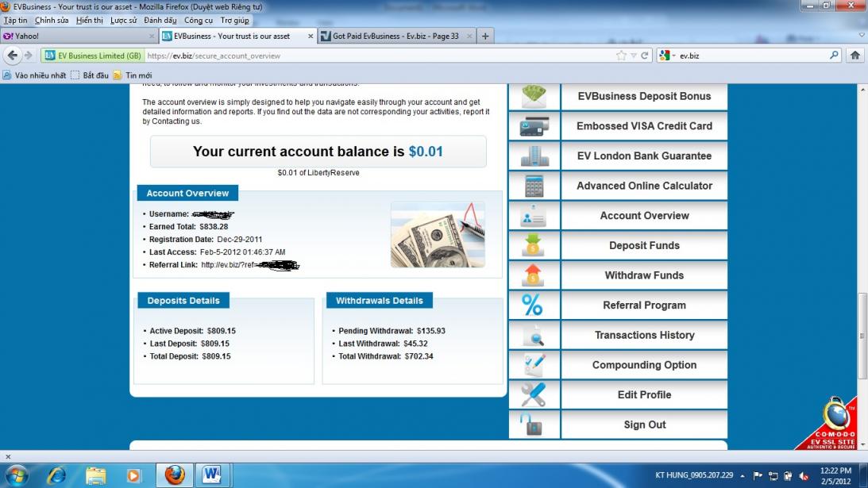The height and width of the screenshot is (488, 868).
Task: Open the search engine selector dropdown
Action: tap(667, 56)
